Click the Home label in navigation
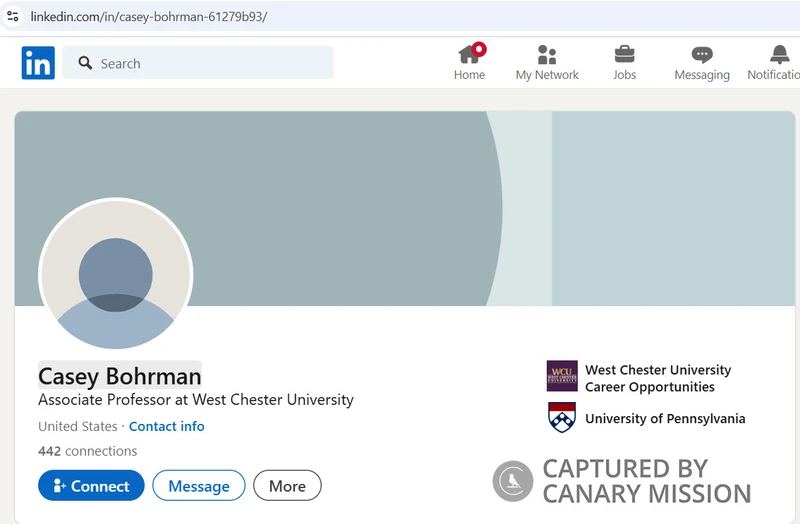The height and width of the screenshot is (524, 800). pos(469,74)
